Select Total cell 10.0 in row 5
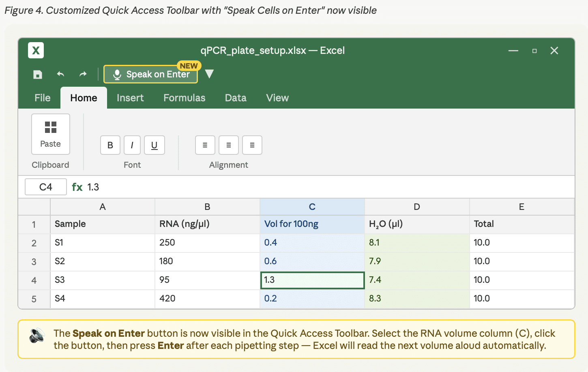The height and width of the screenshot is (372, 588). [521, 299]
